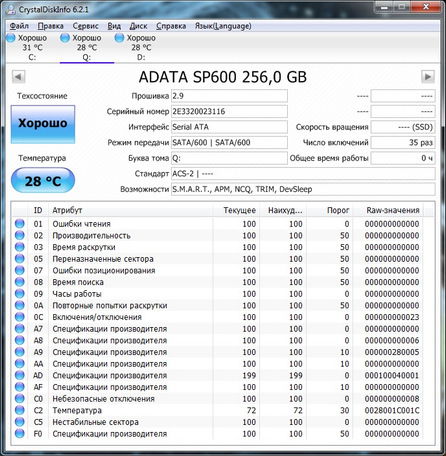This screenshot has height=456, width=446.
Task: Click the Интерфейс field Serial ATA
Action: click(x=229, y=127)
